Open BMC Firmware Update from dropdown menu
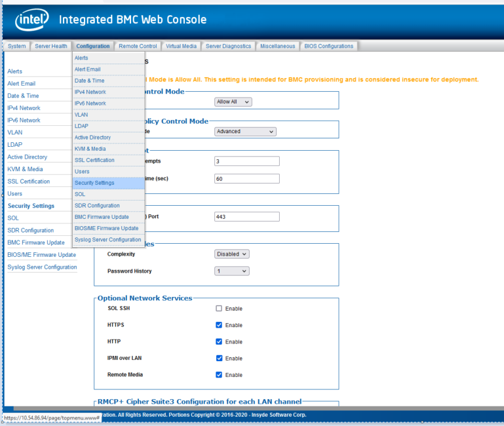 click(x=109, y=217)
